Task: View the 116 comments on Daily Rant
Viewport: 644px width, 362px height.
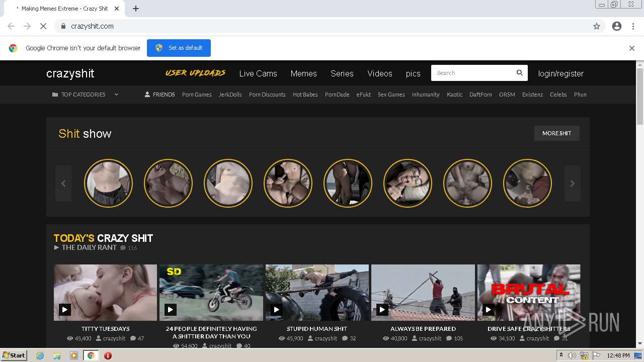Action: point(128,248)
